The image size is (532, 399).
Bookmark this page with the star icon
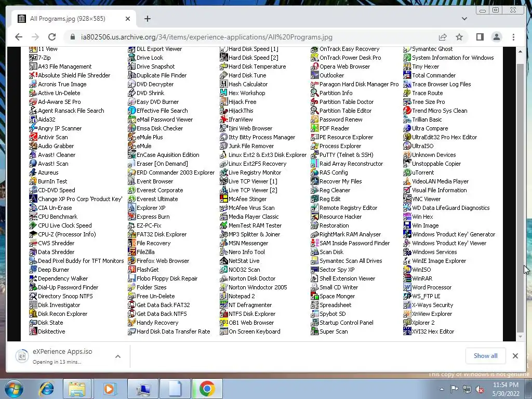[459, 37]
